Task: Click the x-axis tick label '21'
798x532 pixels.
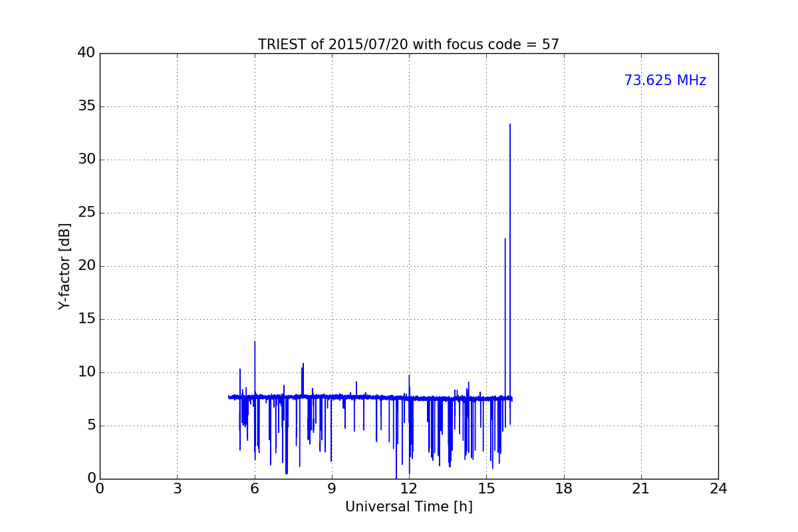Action: (x=641, y=489)
